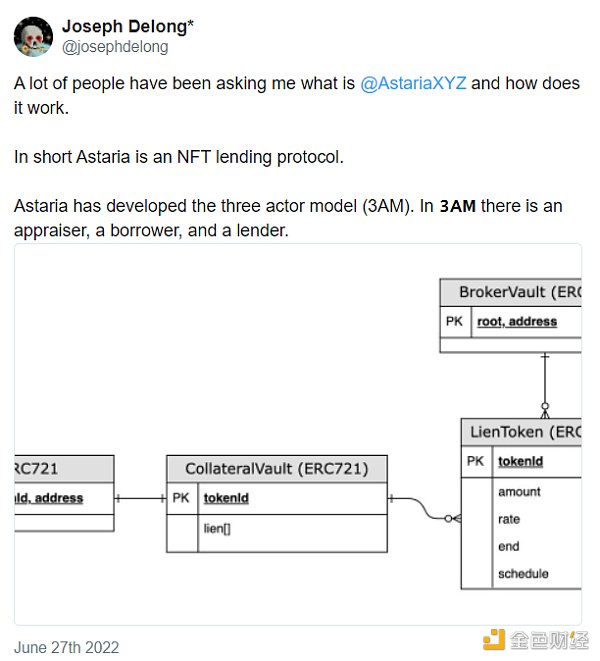Click the end field in LienToken
The image size is (600, 661).
click(508, 546)
